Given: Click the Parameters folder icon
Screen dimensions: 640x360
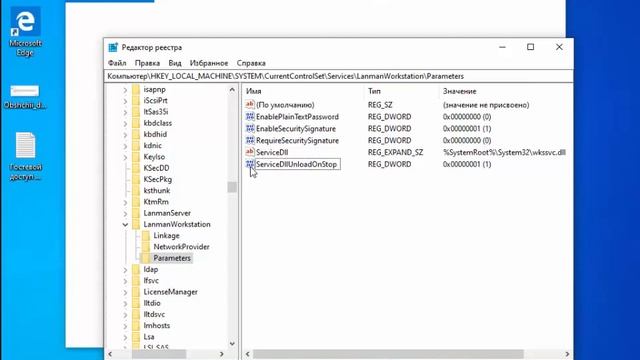Looking at the screenshot, I should tap(146, 258).
